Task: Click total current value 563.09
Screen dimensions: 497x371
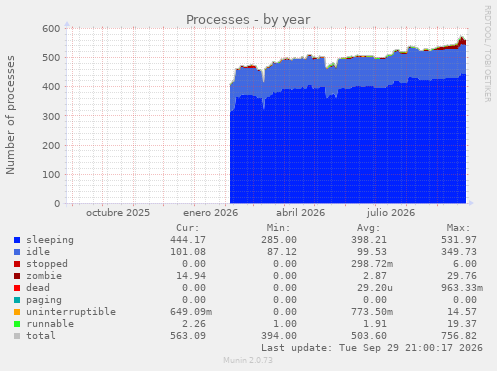Action: [188, 336]
